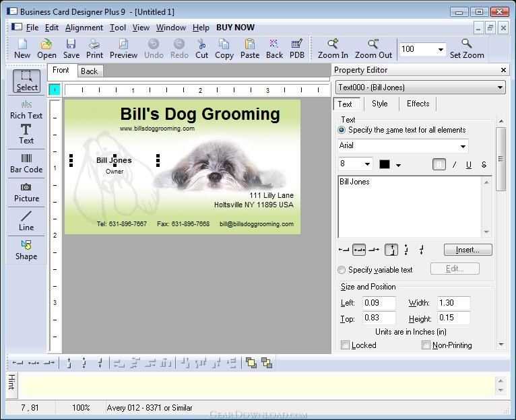Close the Property Editor panel
Screen dimensions: 516x420
tap(503, 70)
